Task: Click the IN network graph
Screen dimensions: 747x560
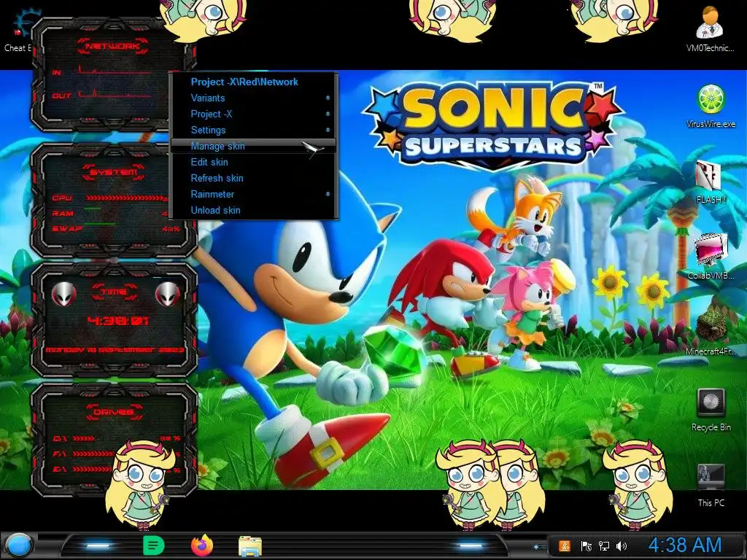Action: 115,70
